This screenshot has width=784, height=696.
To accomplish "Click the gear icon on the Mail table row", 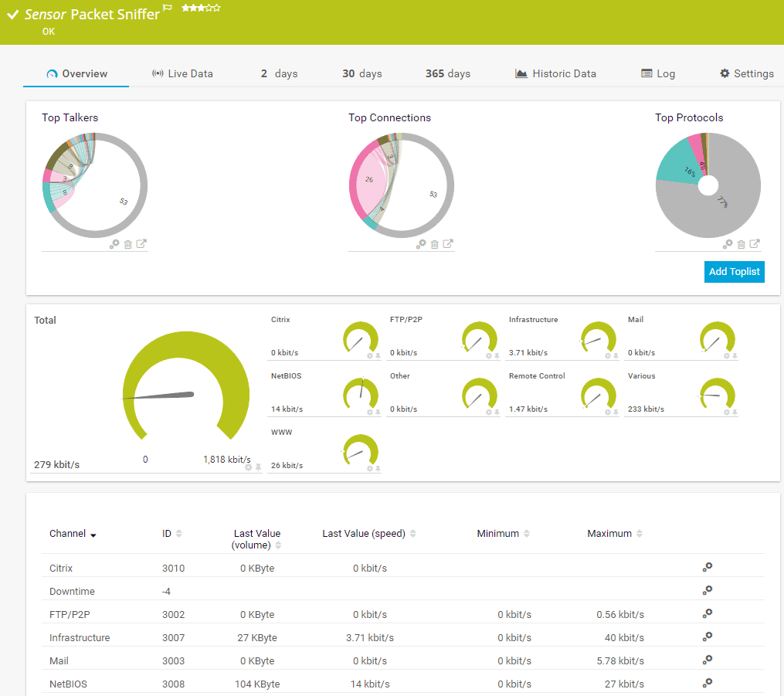I will tap(707, 660).
